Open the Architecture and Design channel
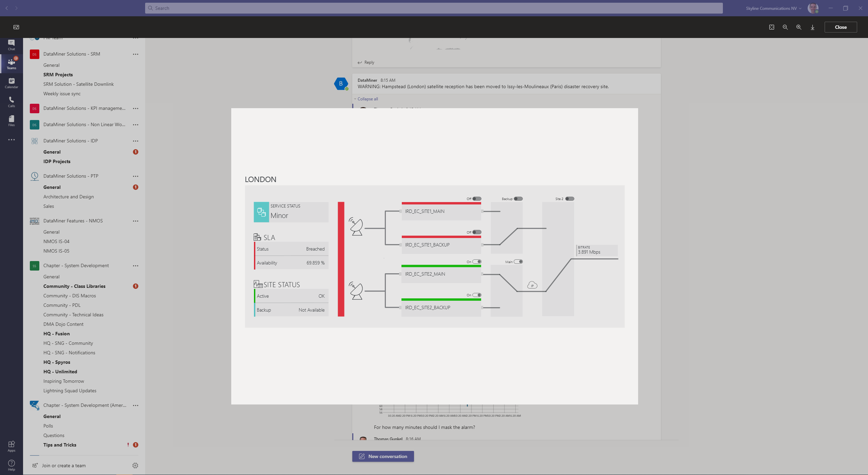The width and height of the screenshot is (868, 475). (68, 197)
